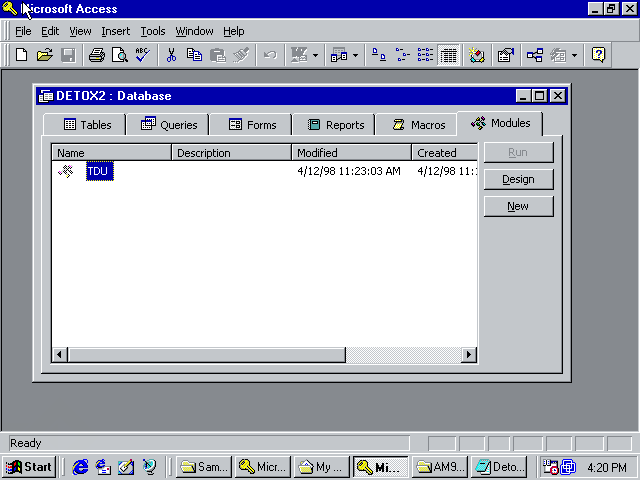Click the Design button
Image resolution: width=640 pixels, height=480 pixels.
click(x=518, y=179)
